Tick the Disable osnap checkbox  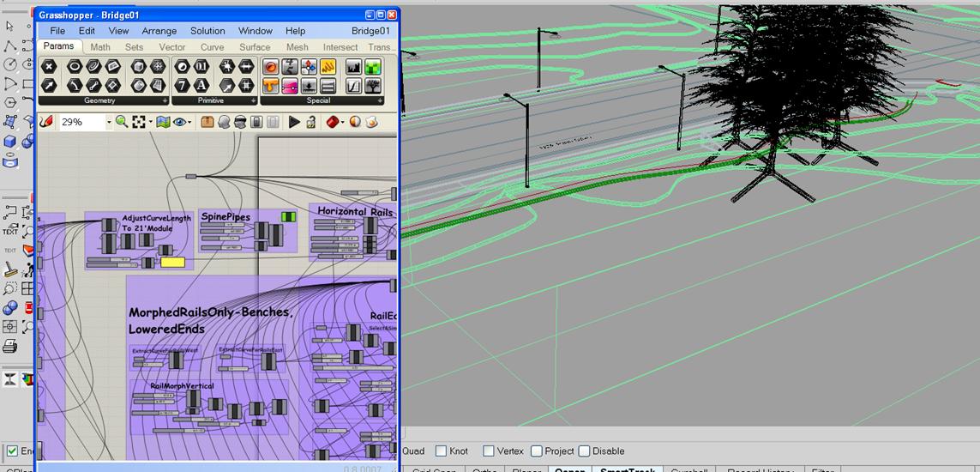(x=584, y=451)
